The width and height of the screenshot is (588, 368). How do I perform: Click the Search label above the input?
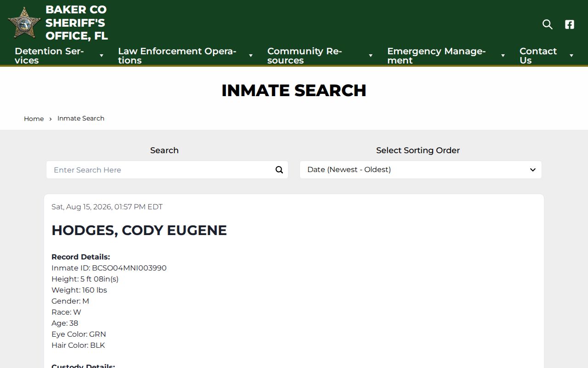pyautogui.click(x=164, y=150)
